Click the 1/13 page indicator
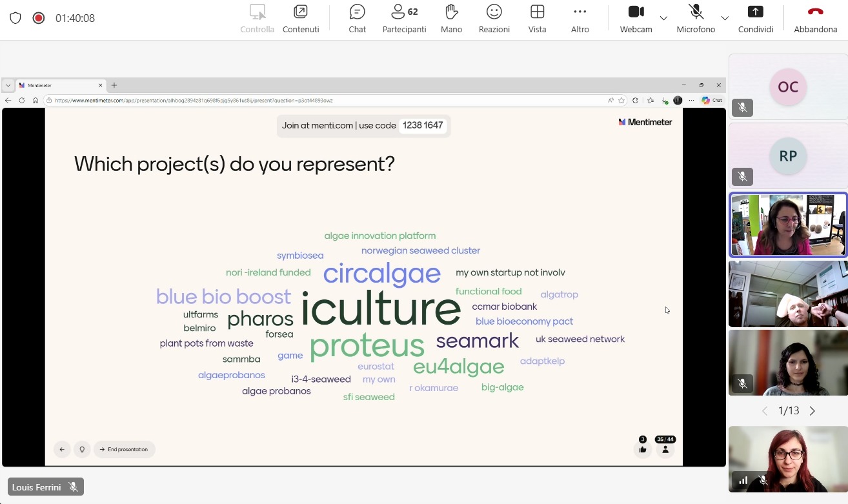This screenshot has height=504, width=848. point(789,411)
